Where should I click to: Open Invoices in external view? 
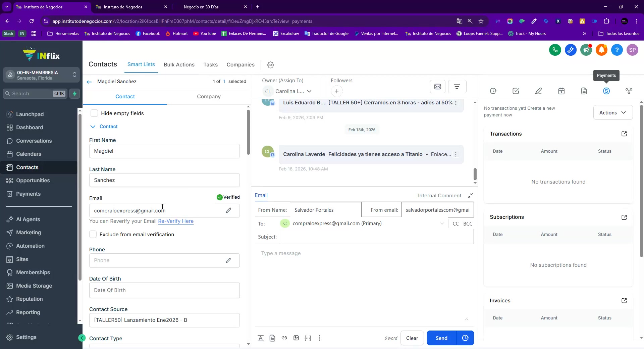coord(624,301)
